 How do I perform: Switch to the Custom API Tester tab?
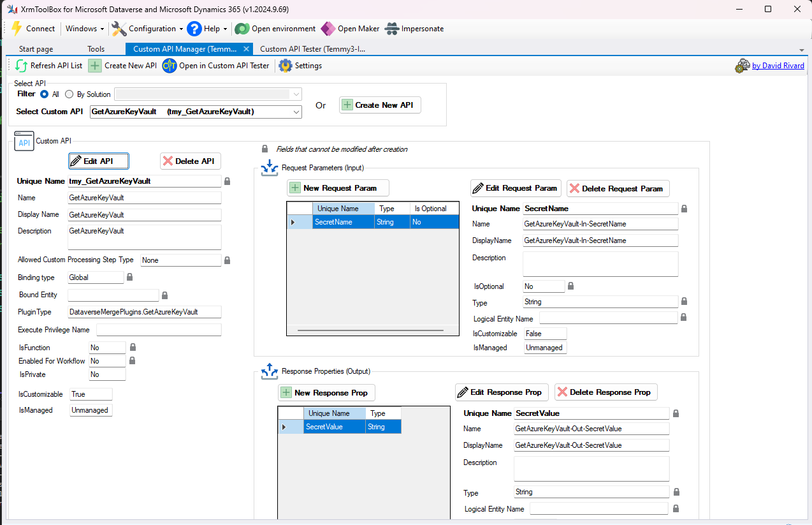point(312,49)
